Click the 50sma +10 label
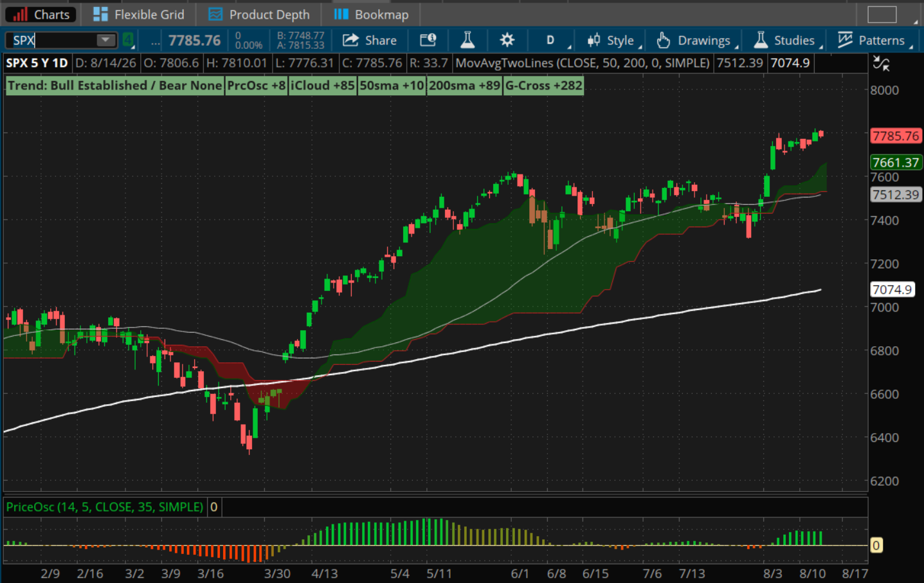The height and width of the screenshot is (583, 924). [392, 86]
